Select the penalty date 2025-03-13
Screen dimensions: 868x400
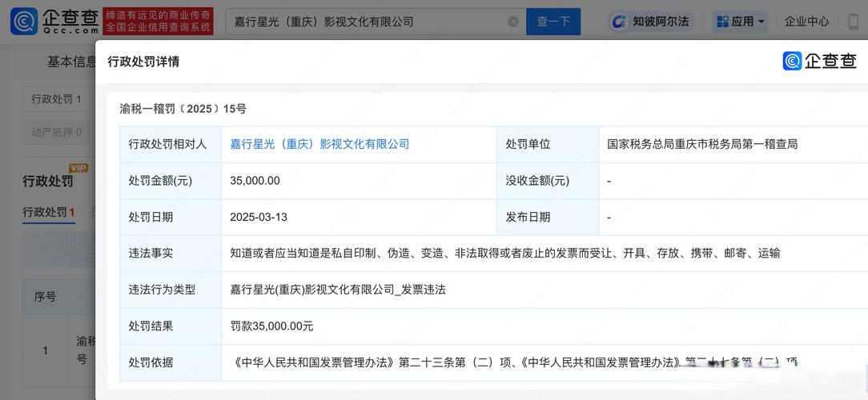coord(259,217)
